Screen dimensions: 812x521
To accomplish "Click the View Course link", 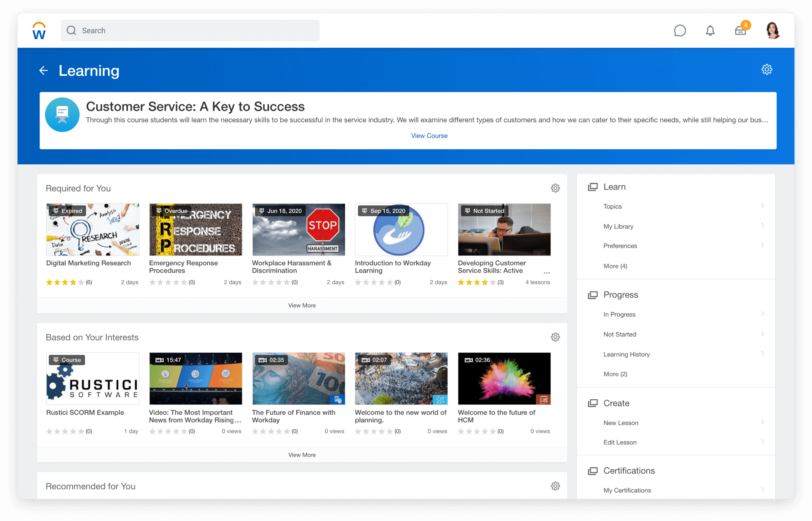I will pyautogui.click(x=429, y=136).
